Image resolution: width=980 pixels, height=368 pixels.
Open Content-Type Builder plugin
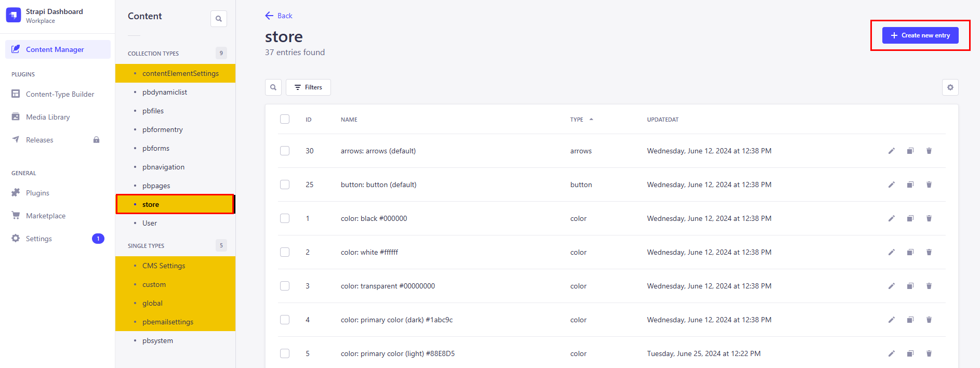[x=58, y=94]
